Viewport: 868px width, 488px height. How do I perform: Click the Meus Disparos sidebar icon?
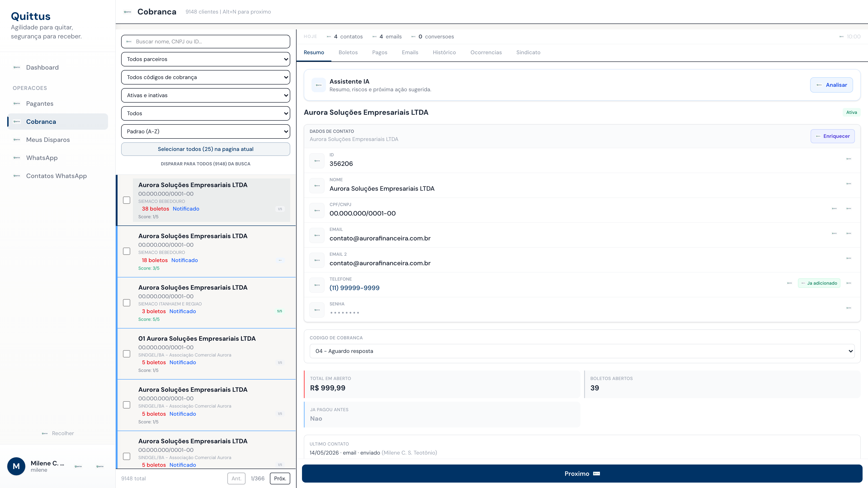pos(17,140)
